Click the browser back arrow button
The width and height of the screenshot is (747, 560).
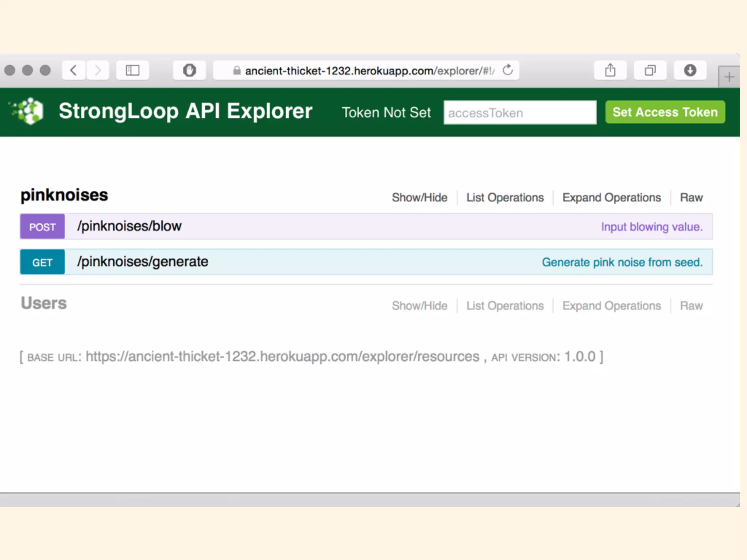coord(74,70)
